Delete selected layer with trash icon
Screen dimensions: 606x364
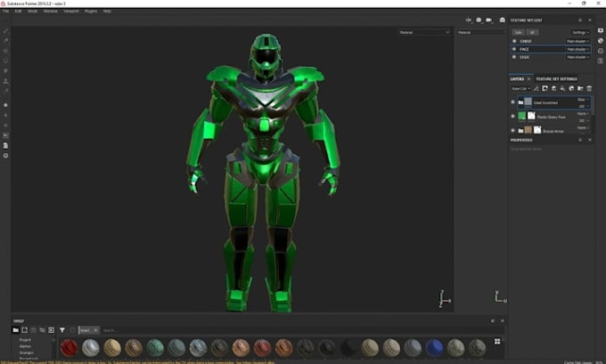point(589,88)
